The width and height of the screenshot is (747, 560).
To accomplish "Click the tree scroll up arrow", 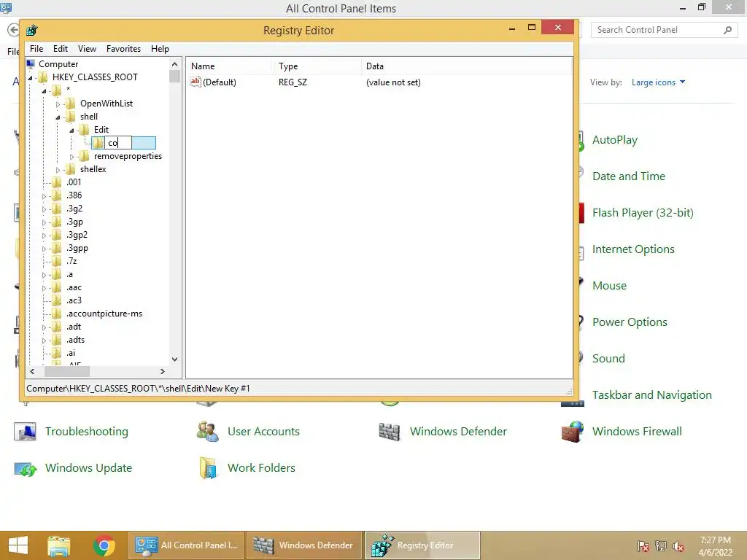I will [x=175, y=64].
